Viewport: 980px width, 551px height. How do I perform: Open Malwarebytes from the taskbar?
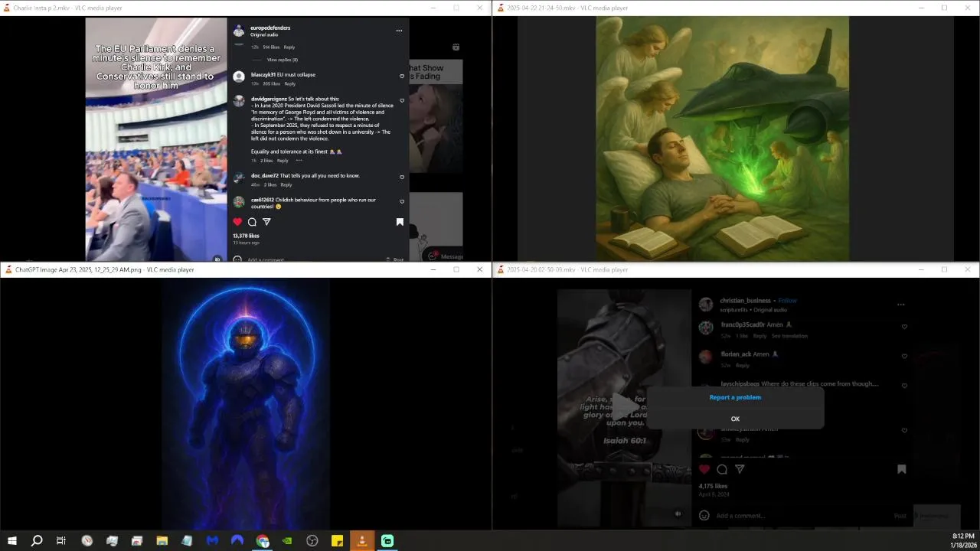click(212, 541)
